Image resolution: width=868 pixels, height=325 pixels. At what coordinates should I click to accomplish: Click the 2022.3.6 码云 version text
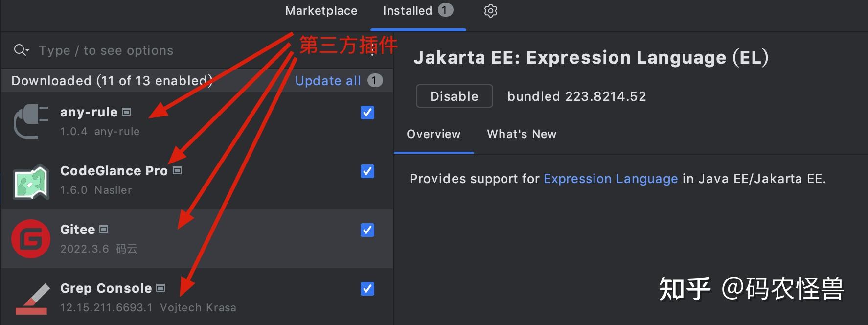coord(99,249)
